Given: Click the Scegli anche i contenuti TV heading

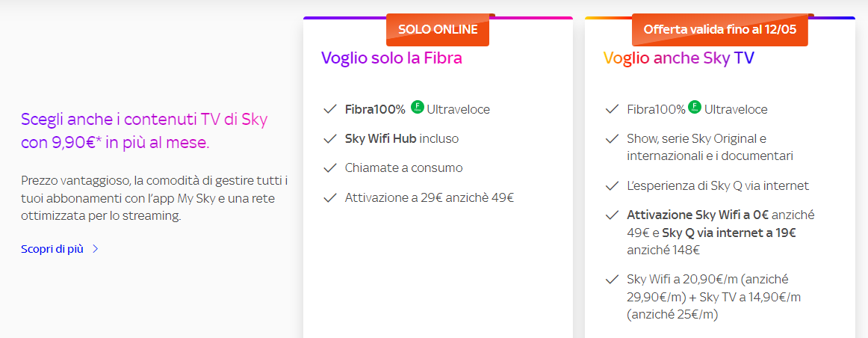Looking at the screenshot, I should pos(144,131).
